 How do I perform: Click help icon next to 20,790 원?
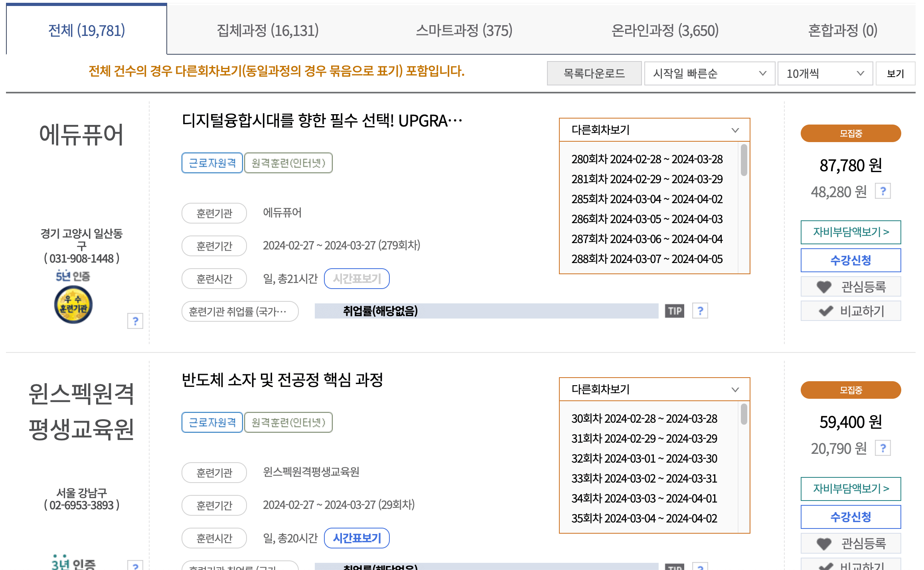tap(883, 448)
